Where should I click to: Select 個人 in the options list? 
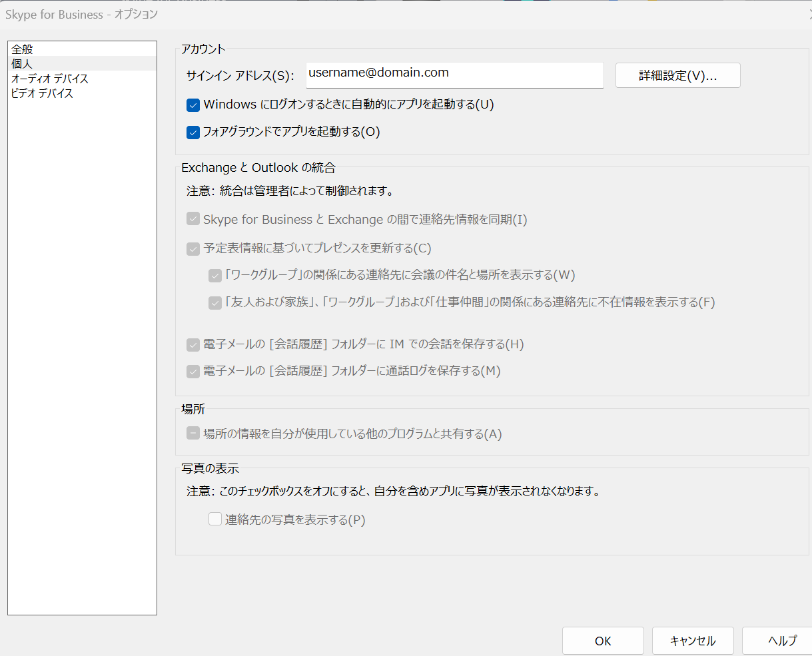point(23,64)
